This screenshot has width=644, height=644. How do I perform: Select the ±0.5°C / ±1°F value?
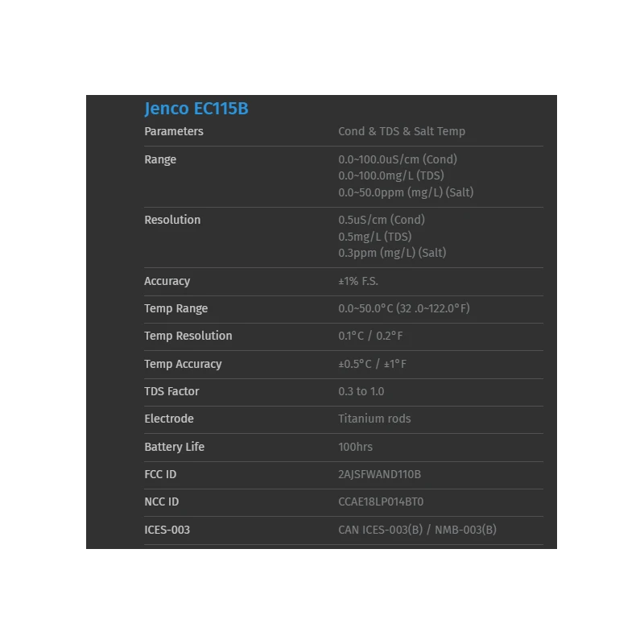coord(373,364)
